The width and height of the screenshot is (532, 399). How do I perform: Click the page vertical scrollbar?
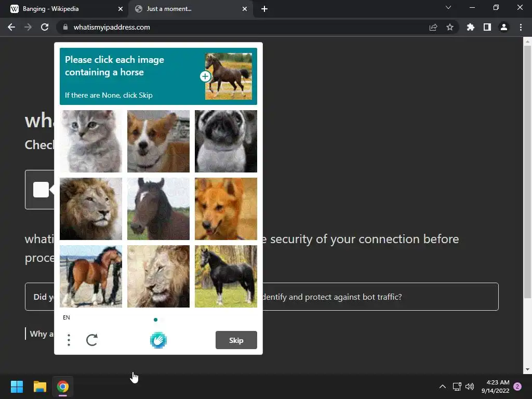pos(527,172)
